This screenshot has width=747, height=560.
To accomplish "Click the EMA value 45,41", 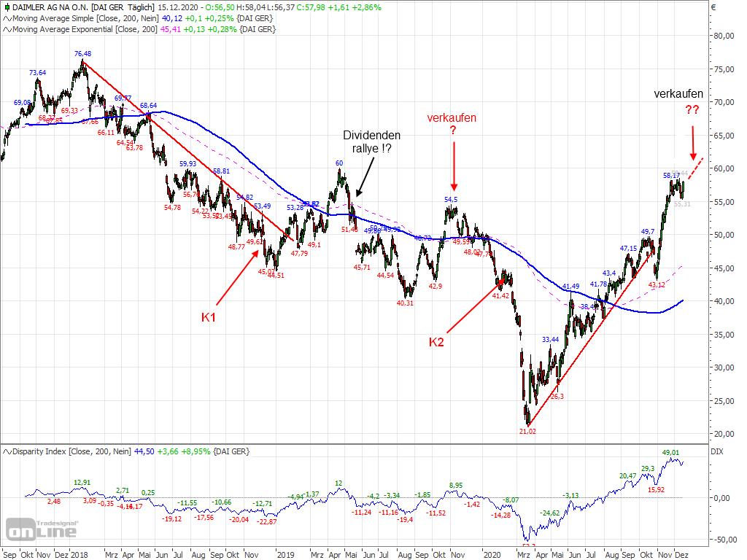I will [x=171, y=29].
